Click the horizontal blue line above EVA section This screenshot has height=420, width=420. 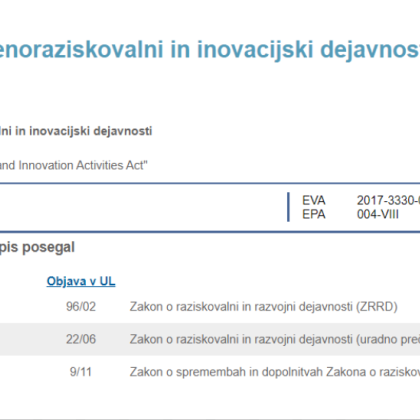[x=210, y=183]
